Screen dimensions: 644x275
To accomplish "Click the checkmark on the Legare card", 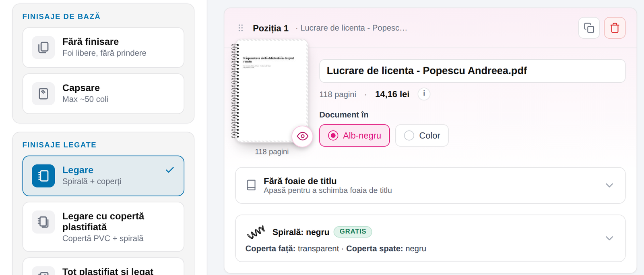I will 170,170.
